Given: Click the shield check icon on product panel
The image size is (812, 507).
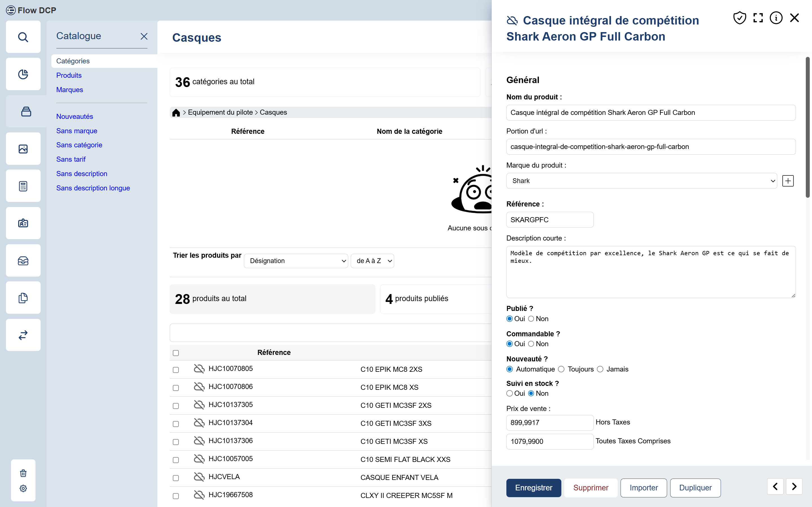Looking at the screenshot, I should point(740,18).
